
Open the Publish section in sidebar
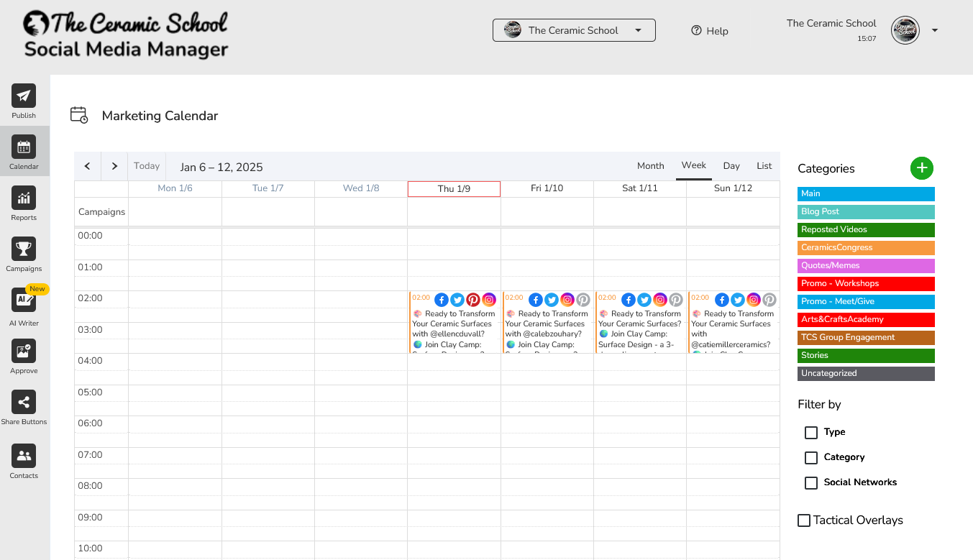pyautogui.click(x=24, y=101)
